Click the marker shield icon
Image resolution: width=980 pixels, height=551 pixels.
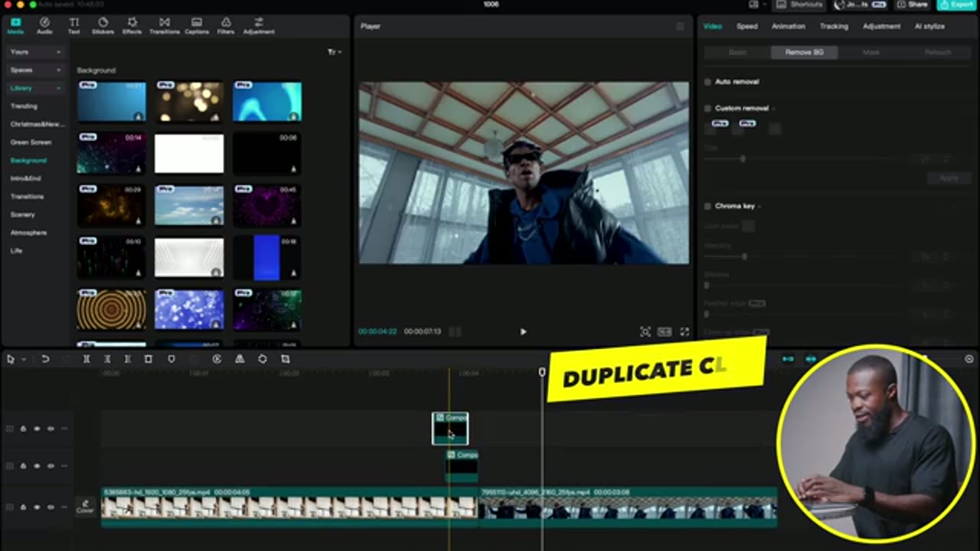coord(171,359)
